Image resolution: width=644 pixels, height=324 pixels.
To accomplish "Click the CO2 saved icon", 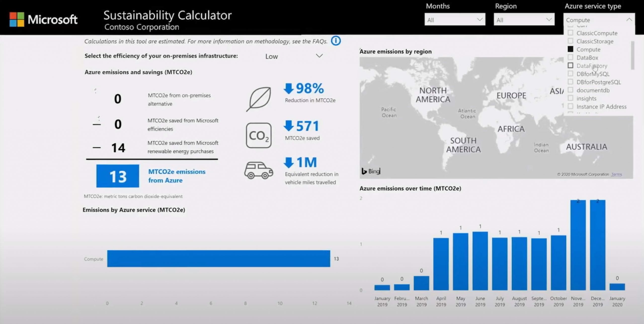I will click(259, 135).
